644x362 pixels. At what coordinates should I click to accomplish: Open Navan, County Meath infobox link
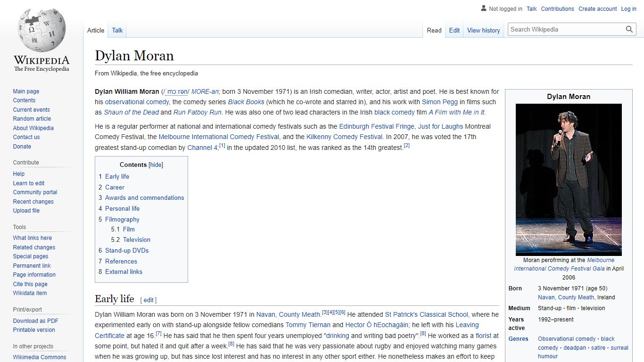tap(566, 297)
